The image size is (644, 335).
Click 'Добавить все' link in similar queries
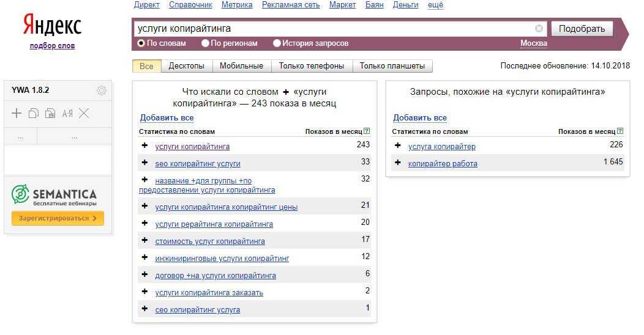[x=419, y=117]
